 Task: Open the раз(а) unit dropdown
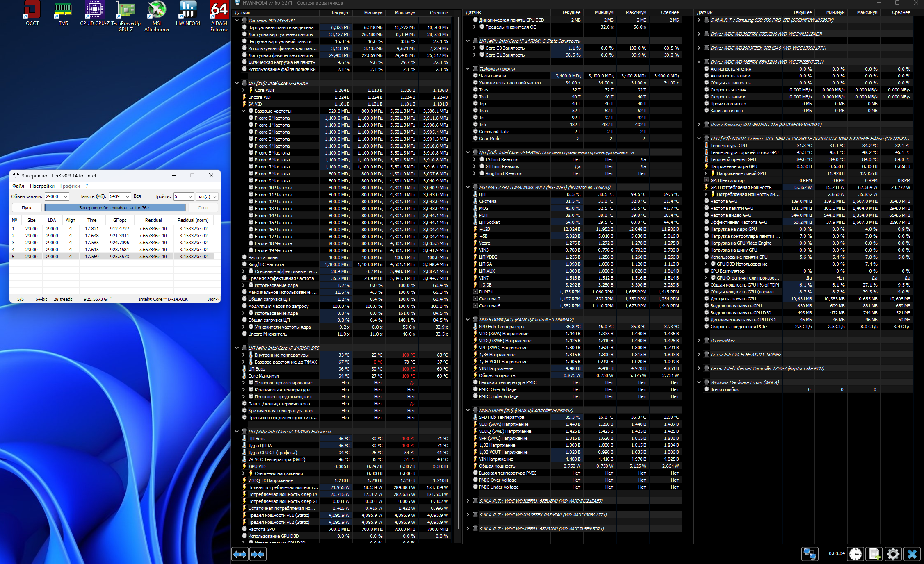click(214, 196)
